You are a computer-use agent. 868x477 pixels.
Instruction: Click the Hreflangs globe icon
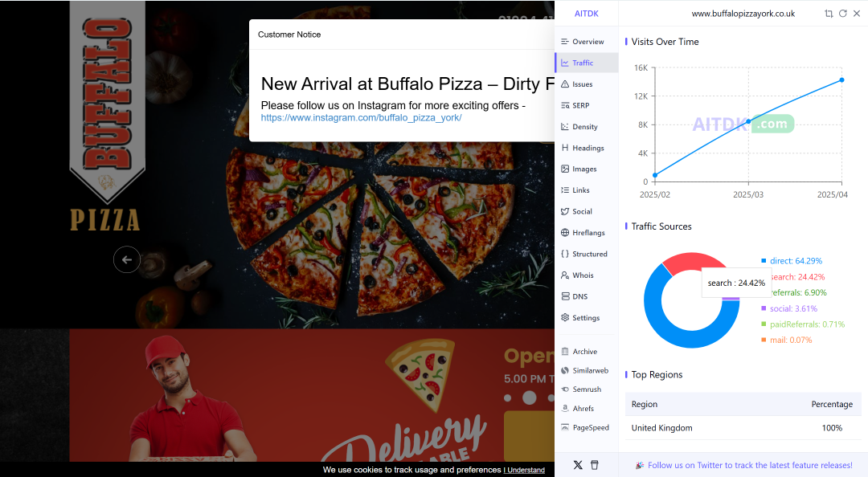(565, 232)
